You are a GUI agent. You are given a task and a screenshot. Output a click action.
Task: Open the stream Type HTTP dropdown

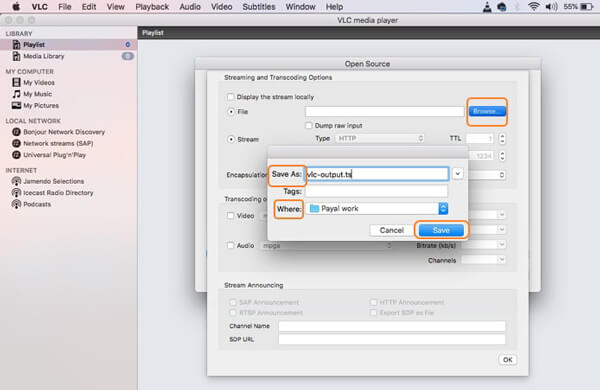click(380, 139)
